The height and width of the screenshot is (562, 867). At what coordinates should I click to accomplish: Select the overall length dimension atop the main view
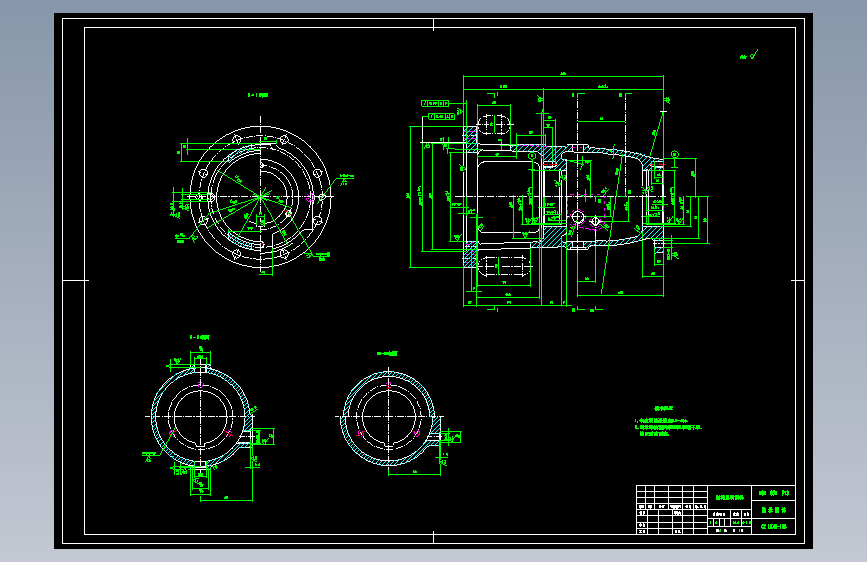(563, 74)
